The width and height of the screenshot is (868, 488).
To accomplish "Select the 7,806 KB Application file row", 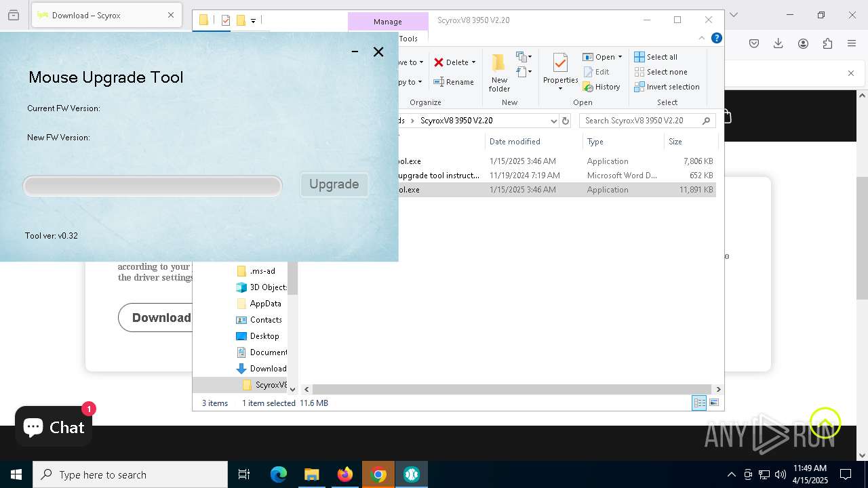I will point(557,161).
